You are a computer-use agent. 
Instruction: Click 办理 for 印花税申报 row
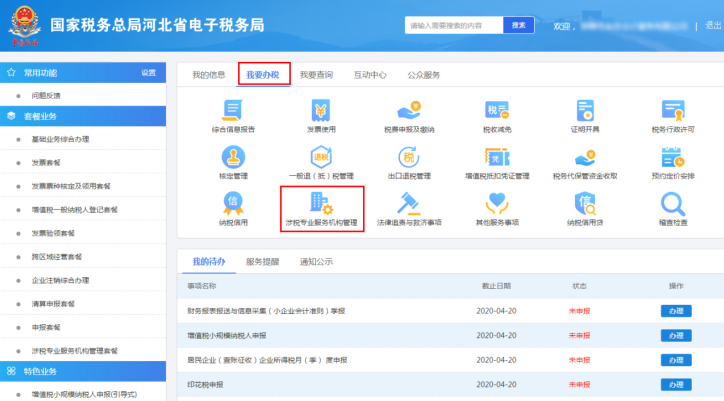tap(676, 384)
